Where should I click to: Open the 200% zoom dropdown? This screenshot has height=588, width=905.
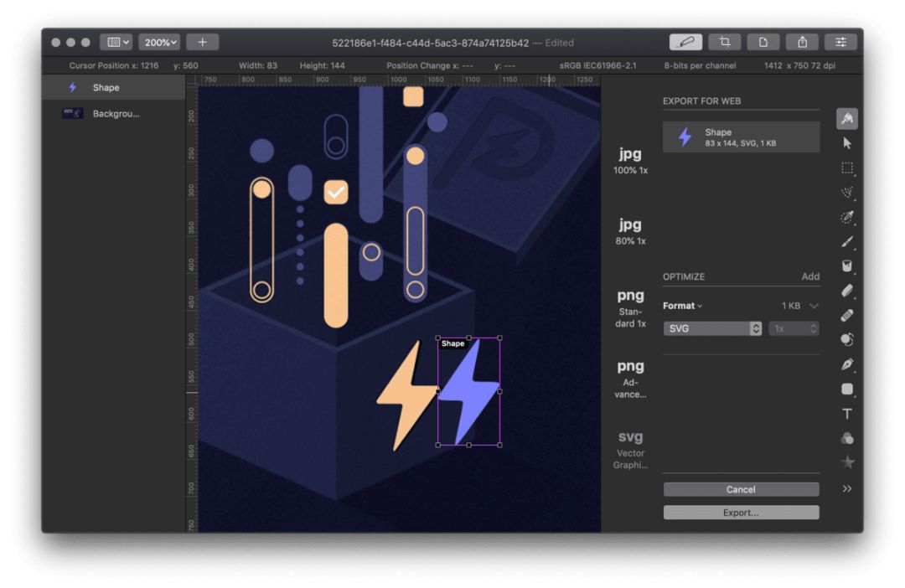159,42
